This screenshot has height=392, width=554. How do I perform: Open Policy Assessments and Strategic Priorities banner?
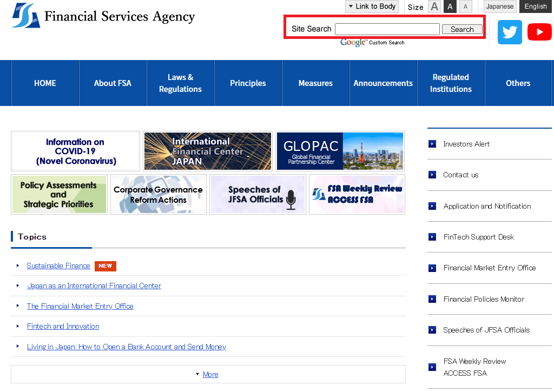[59, 195]
